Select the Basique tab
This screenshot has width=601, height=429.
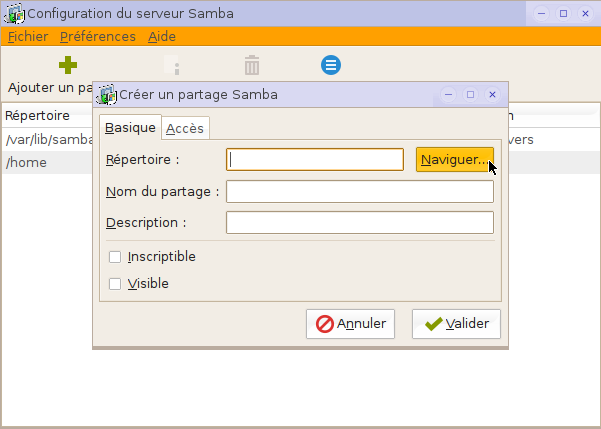[x=130, y=127]
